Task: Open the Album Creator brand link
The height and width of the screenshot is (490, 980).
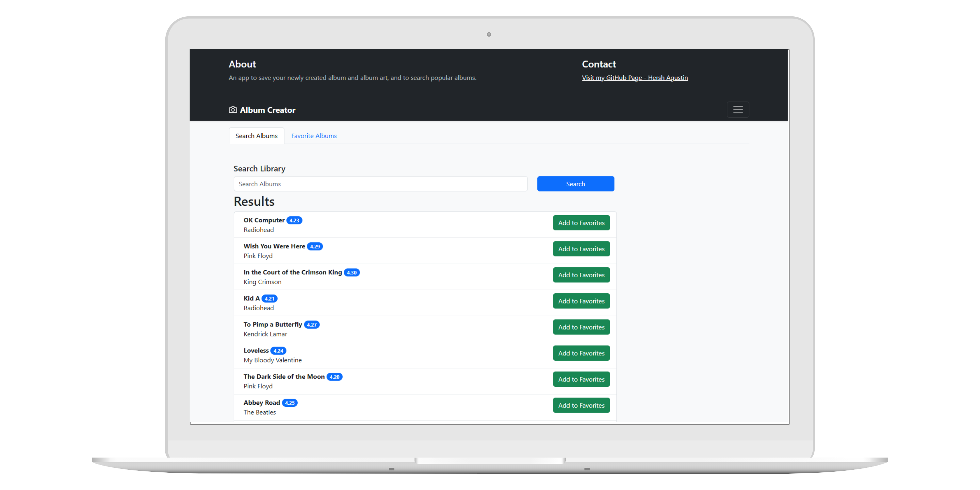Action: (x=262, y=110)
